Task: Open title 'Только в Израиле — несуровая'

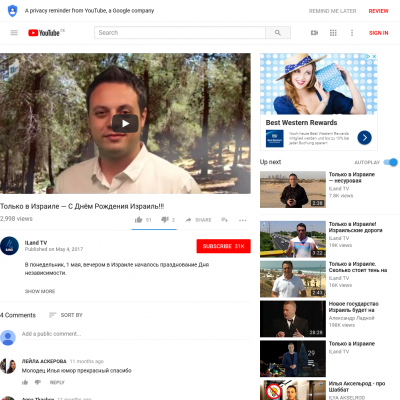Action: click(352, 177)
